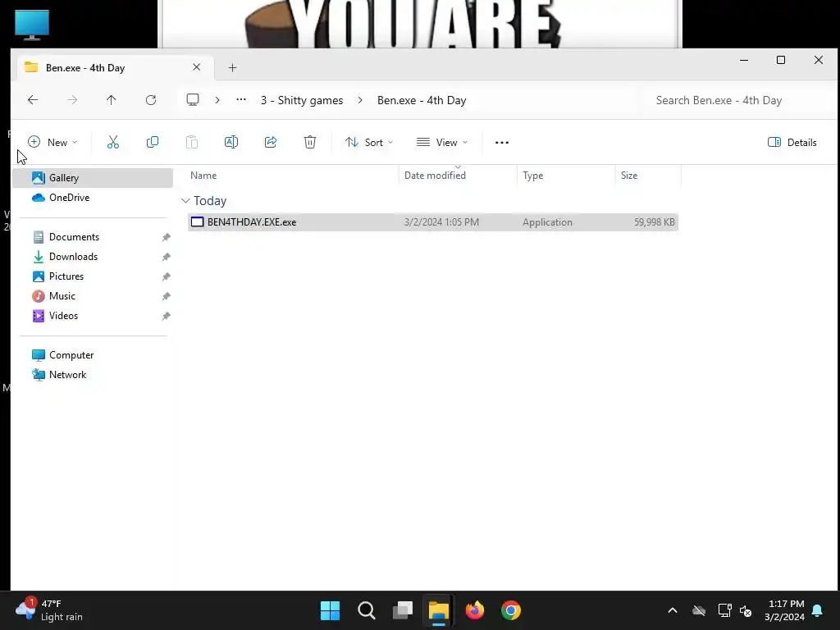Click the desktop monitor shortcut icon
This screenshot has width=840, height=630.
tap(32, 25)
